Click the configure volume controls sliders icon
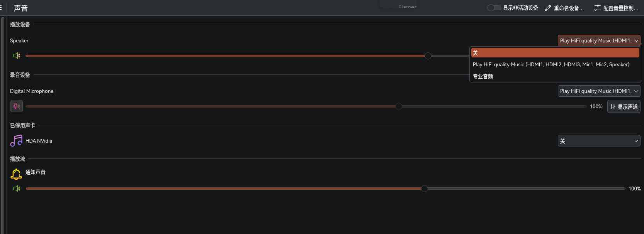Screen dimensions: 644x234 [598, 8]
